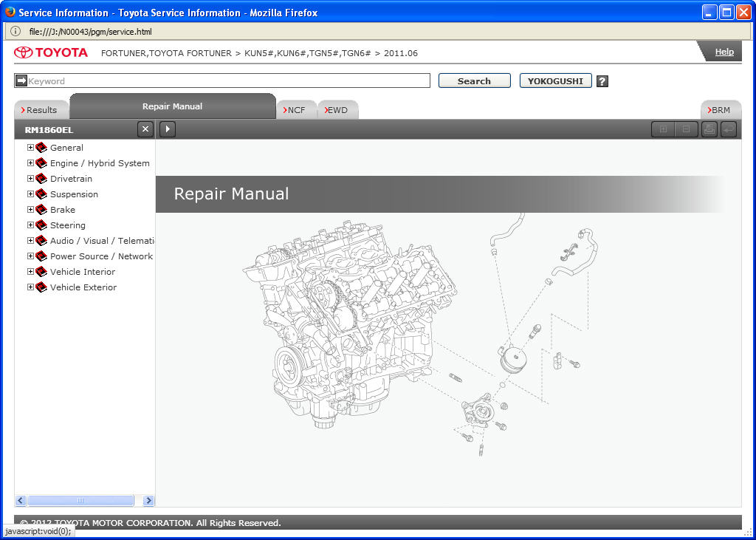Screen dimensions: 756x540
Task: Click the file URL in address bar
Action: pyautogui.click(x=90, y=32)
